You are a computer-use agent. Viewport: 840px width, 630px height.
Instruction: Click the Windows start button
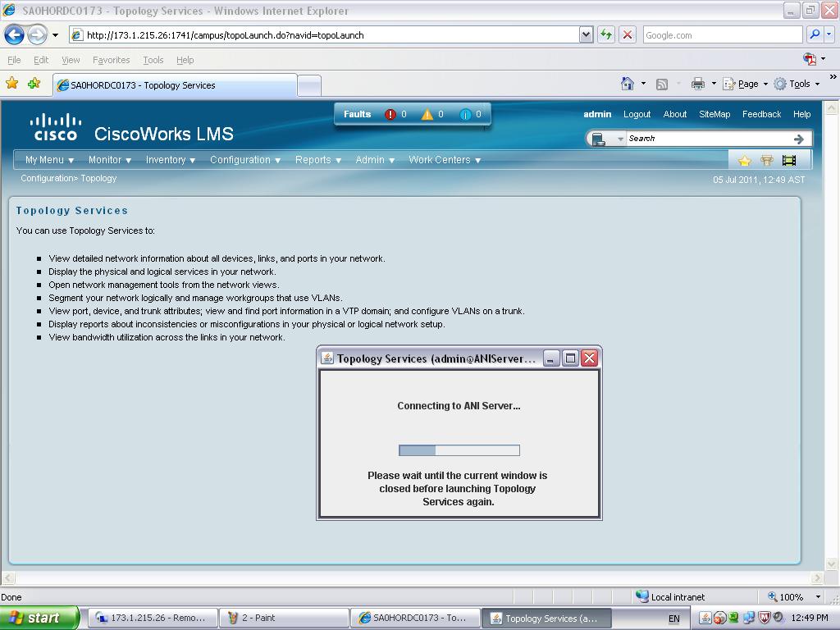(39, 618)
